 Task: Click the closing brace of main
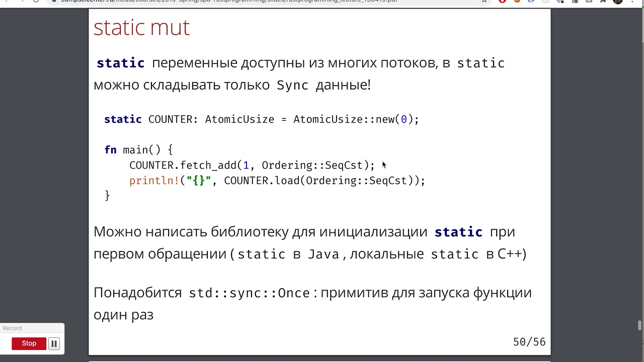pyautogui.click(x=107, y=196)
